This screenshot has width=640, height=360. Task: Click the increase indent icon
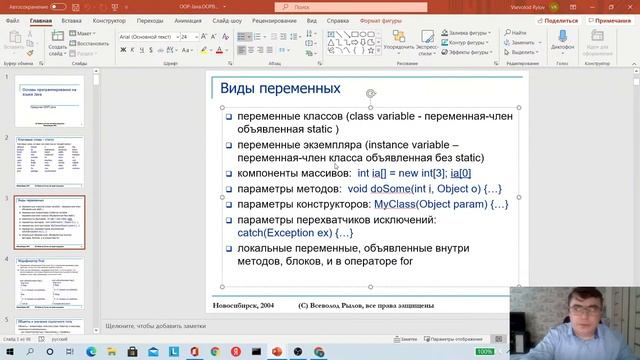(283, 37)
